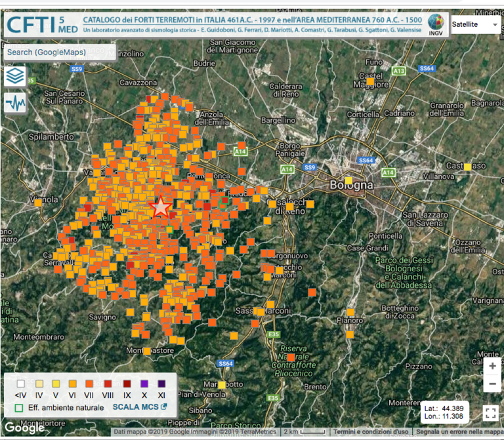Click the Lat/Lon coordinates readout box
The width and height of the screenshot is (504, 440).
[x=444, y=412]
